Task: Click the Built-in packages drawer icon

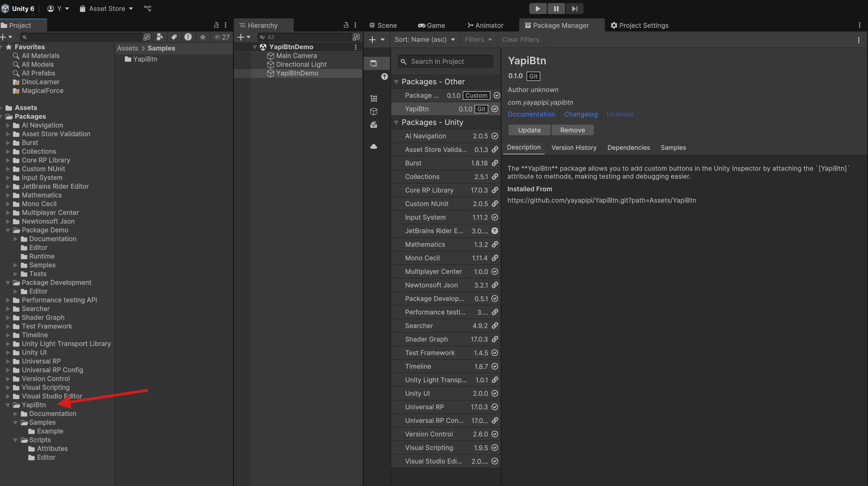Action: (x=374, y=125)
